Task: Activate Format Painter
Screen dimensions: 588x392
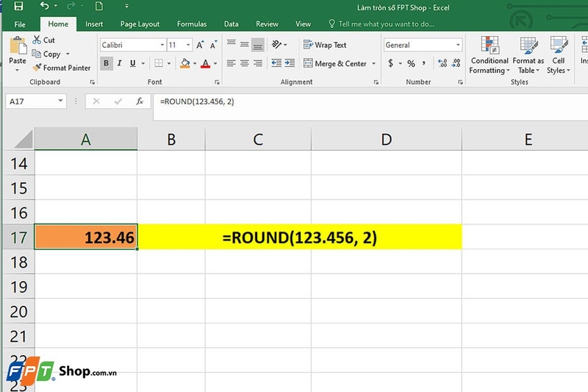Action: click(62, 68)
